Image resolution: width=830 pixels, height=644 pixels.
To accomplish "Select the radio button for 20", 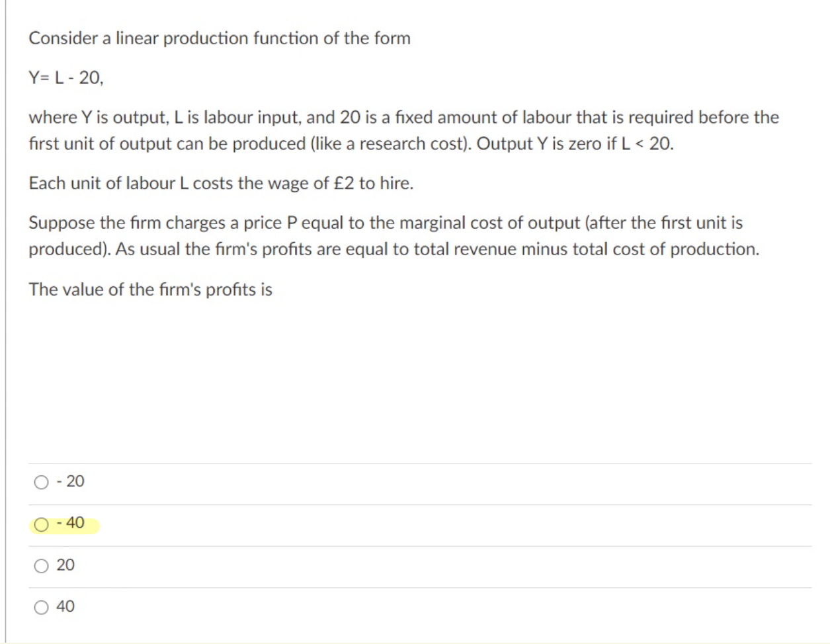I will (41, 567).
